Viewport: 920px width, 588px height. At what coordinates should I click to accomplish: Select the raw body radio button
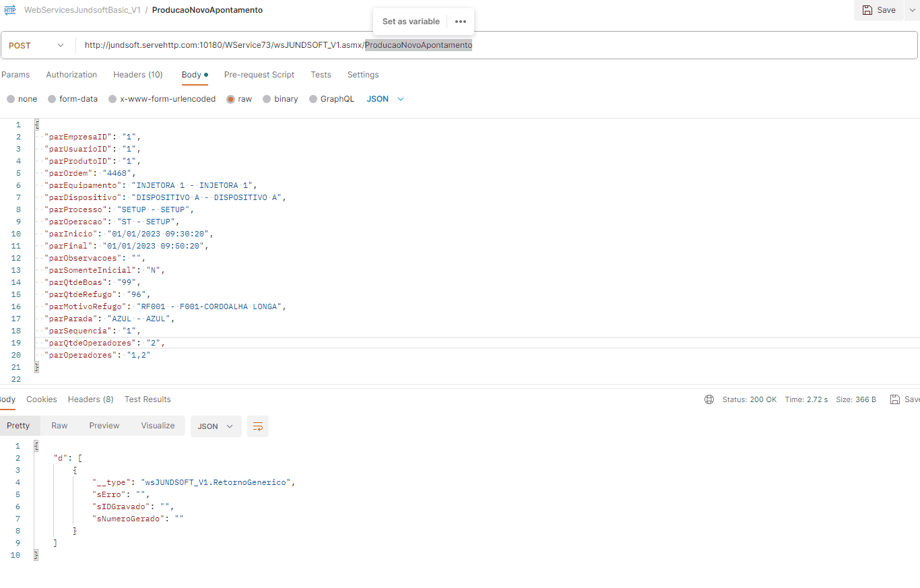point(230,99)
